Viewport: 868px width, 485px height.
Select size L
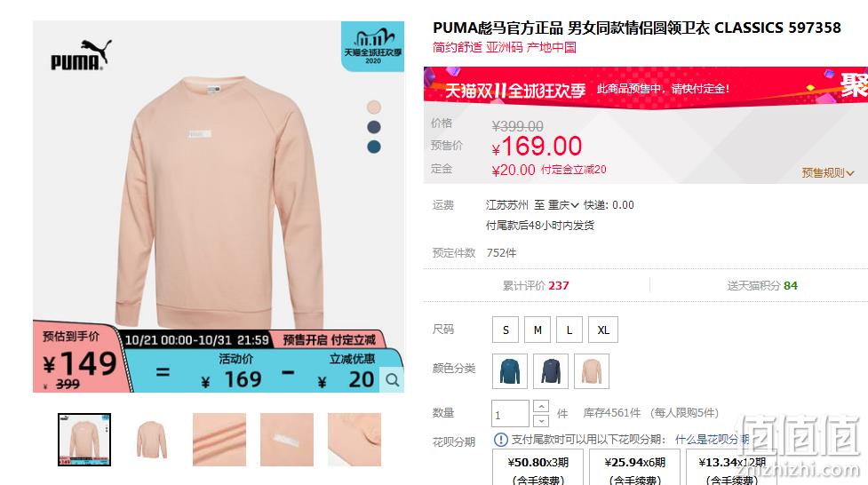569,330
